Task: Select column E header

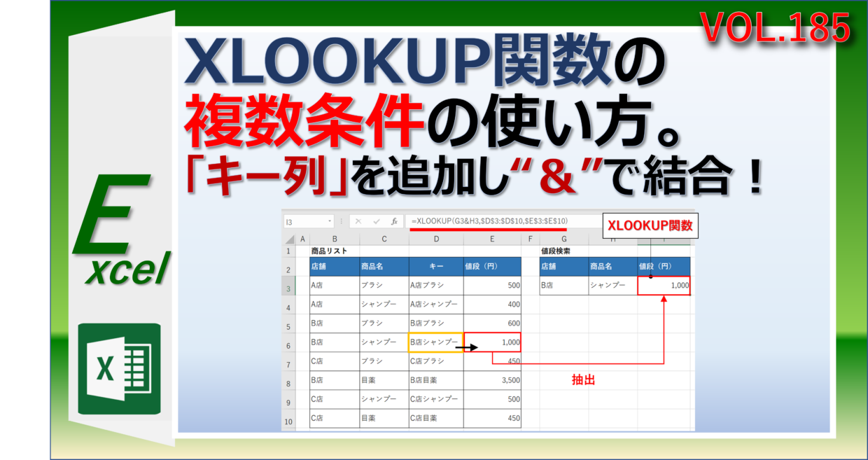Action: 492,239
